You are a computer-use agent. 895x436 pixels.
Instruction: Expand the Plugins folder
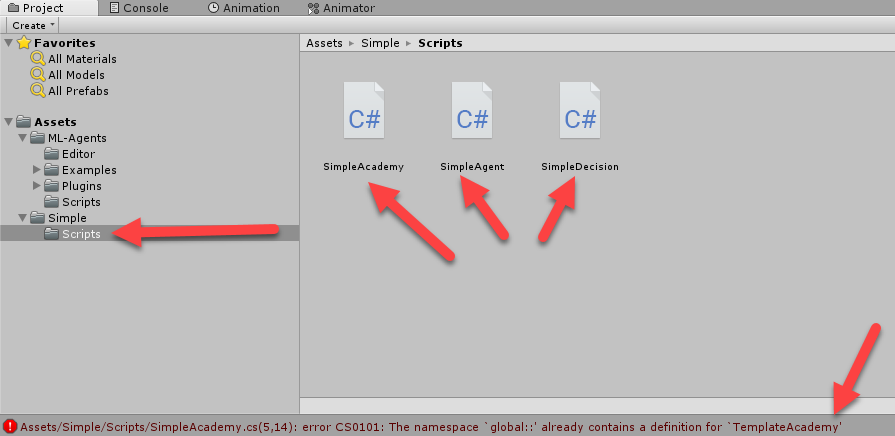tap(37, 185)
